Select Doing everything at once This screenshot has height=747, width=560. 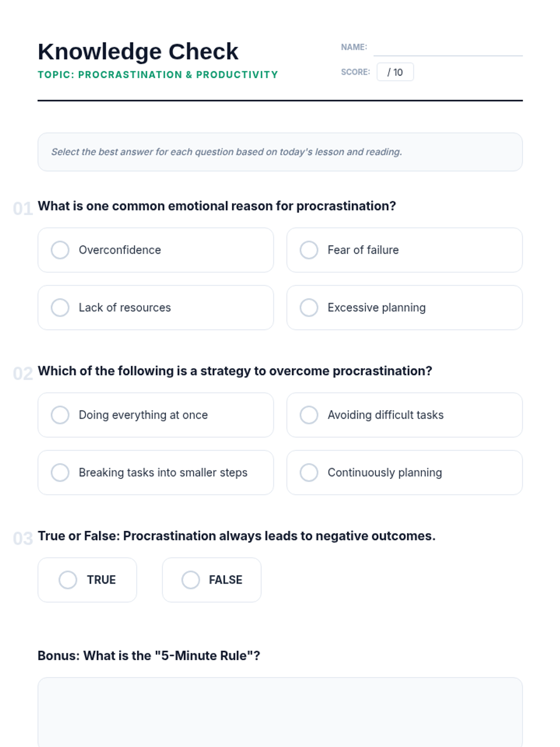pyautogui.click(x=60, y=415)
